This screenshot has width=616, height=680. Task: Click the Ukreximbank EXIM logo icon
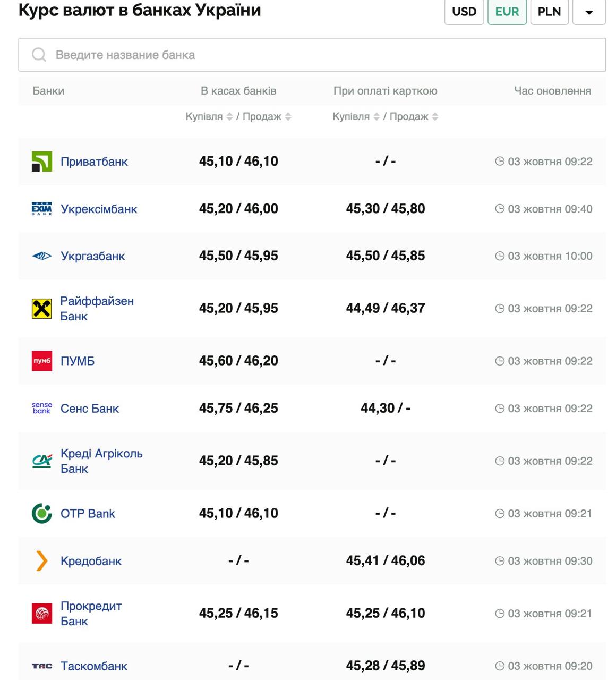point(42,209)
